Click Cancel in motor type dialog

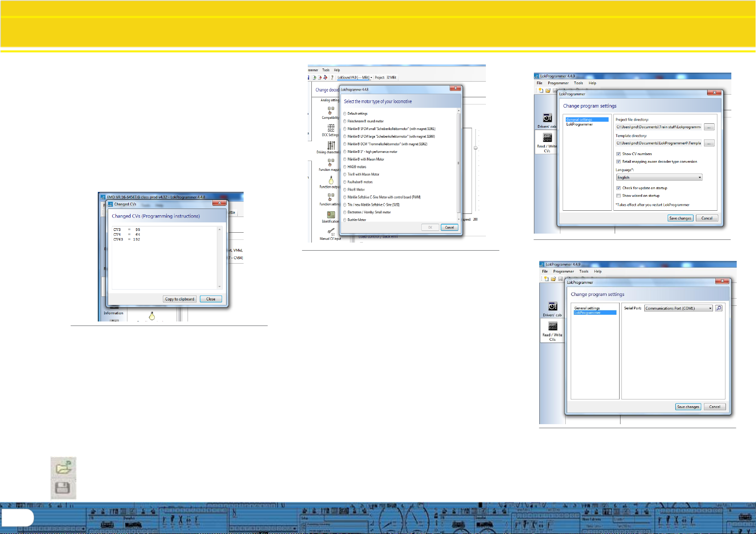450,227
